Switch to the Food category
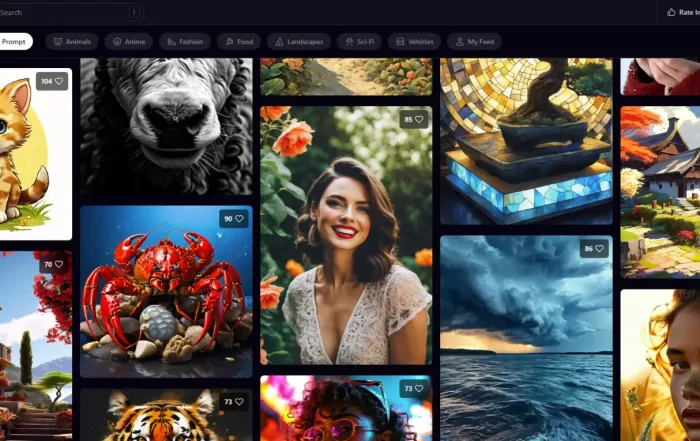Screen dimensions: 700x441 pyautogui.click(x=239, y=42)
